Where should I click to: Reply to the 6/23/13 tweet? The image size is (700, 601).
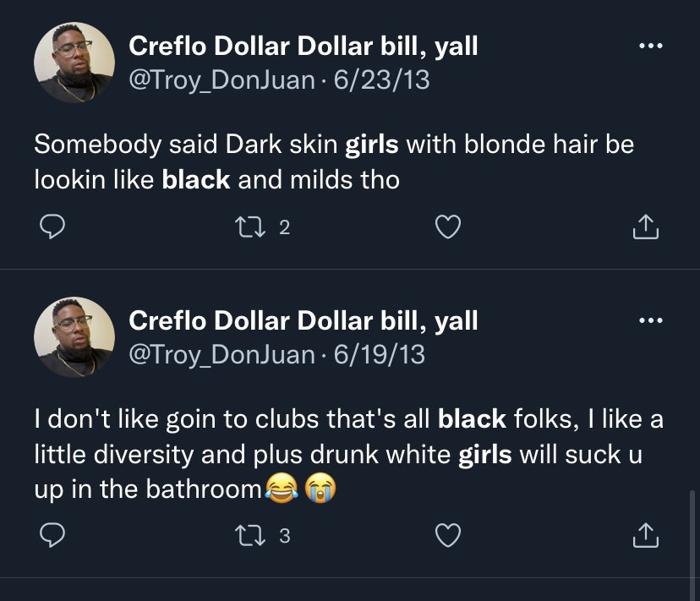click(52, 227)
